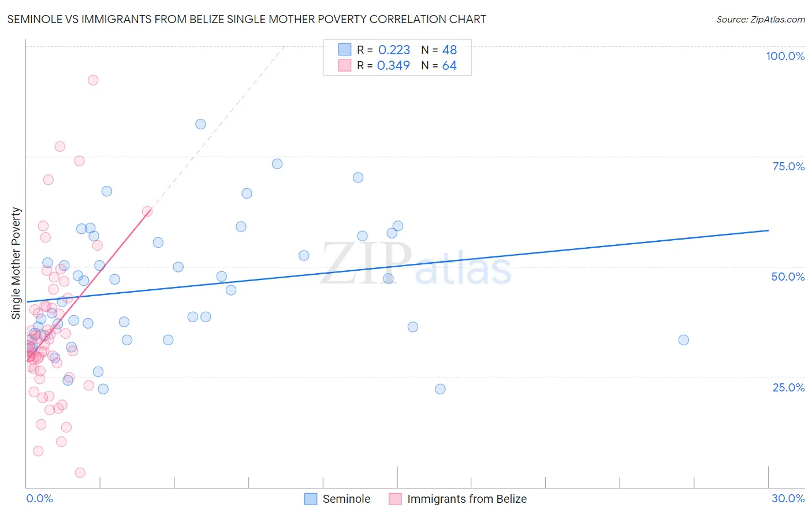Click the Seminole legend label

coord(347,499)
